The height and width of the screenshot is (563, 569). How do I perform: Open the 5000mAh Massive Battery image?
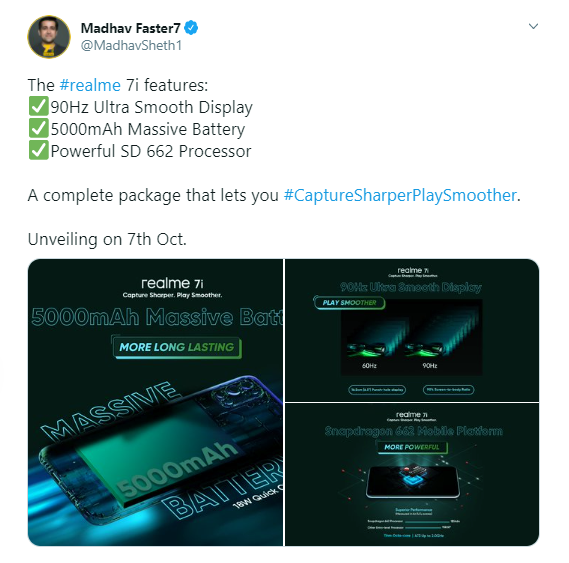pyautogui.click(x=155, y=402)
